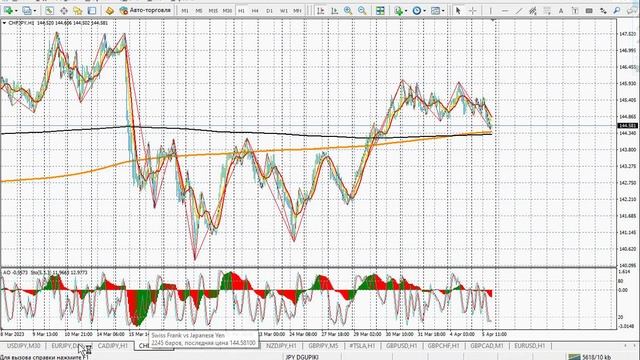Screen dimensions: 640x360
Task: Open the Templates icon
Action: (x=436, y=11)
